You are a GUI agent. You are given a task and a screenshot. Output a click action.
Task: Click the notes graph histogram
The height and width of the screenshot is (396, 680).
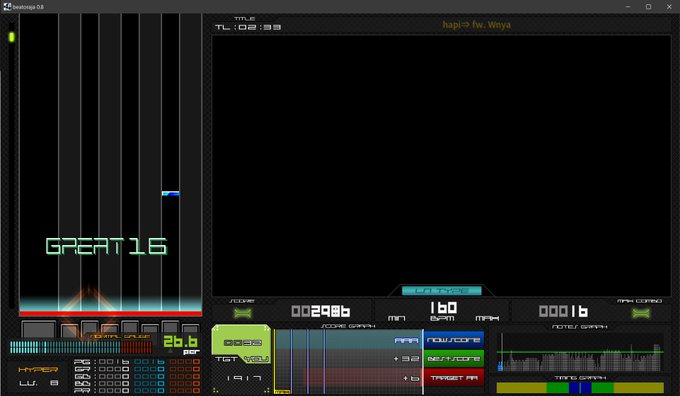click(x=580, y=353)
